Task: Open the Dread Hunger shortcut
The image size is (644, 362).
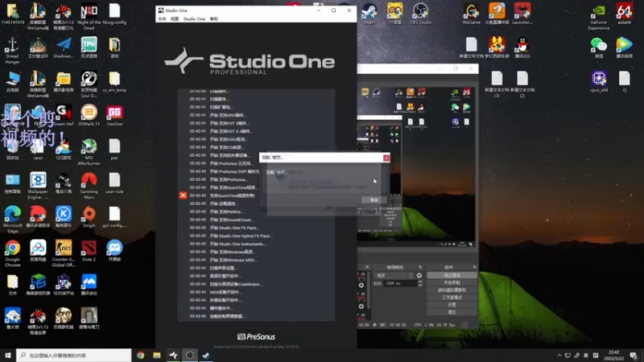Action: tap(12, 50)
